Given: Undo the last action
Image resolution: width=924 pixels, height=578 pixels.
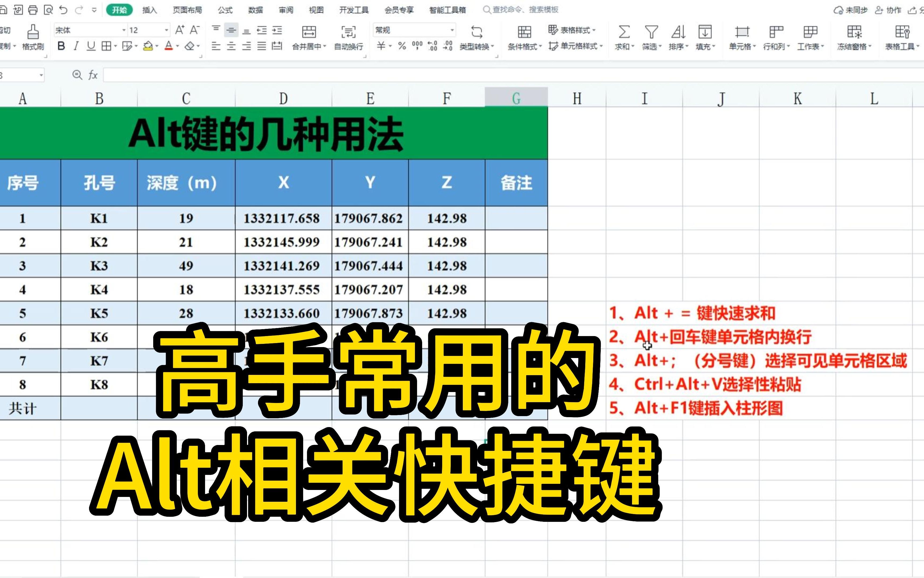Looking at the screenshot, I should pos(63,10).
